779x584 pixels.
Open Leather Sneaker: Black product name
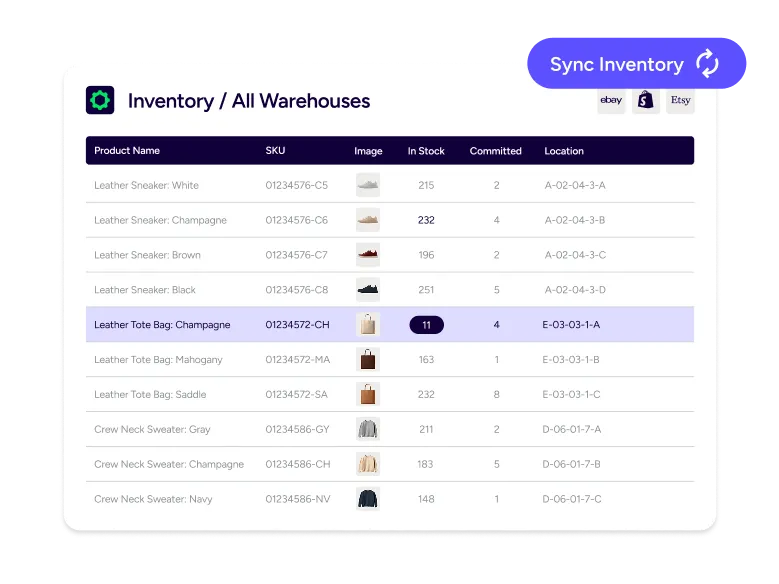click(145, 290)
